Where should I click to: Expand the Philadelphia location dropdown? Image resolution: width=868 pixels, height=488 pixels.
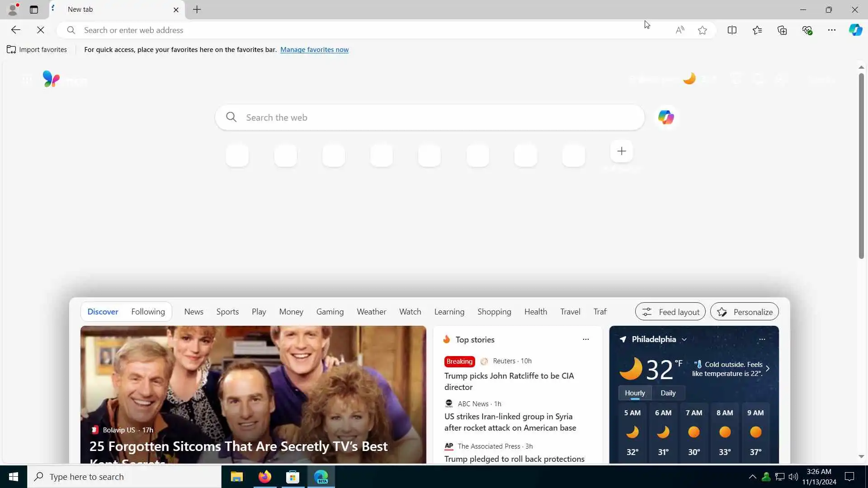(684, 339)
